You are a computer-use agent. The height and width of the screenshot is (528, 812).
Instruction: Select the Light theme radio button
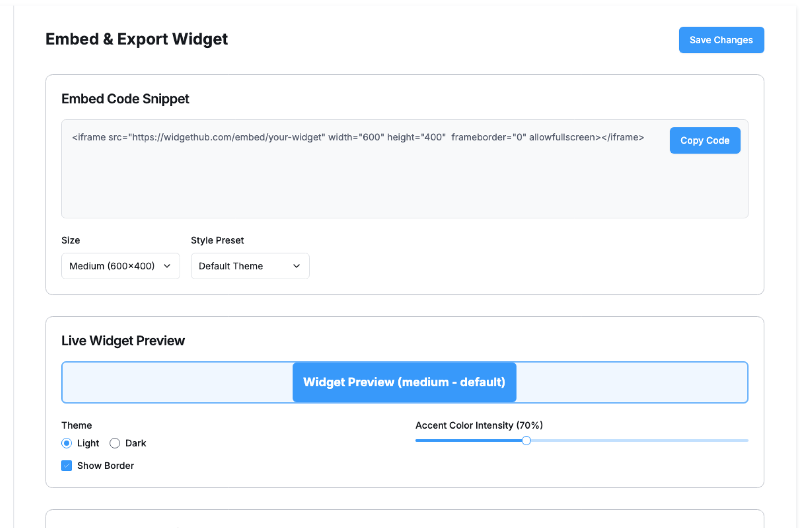(x=66, y=443)
